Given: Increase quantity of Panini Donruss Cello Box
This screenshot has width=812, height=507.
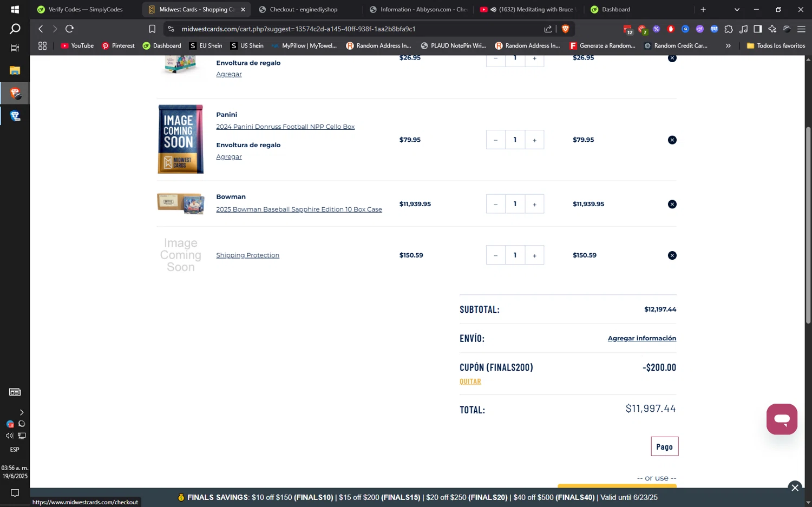Looking at the screenshot, I should point(534,140).
